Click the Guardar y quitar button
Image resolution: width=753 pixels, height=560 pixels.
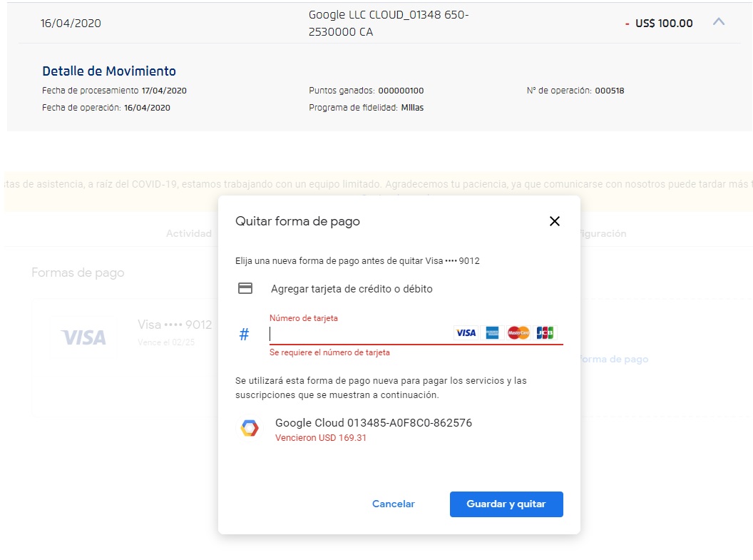click(x=506, y=504)
